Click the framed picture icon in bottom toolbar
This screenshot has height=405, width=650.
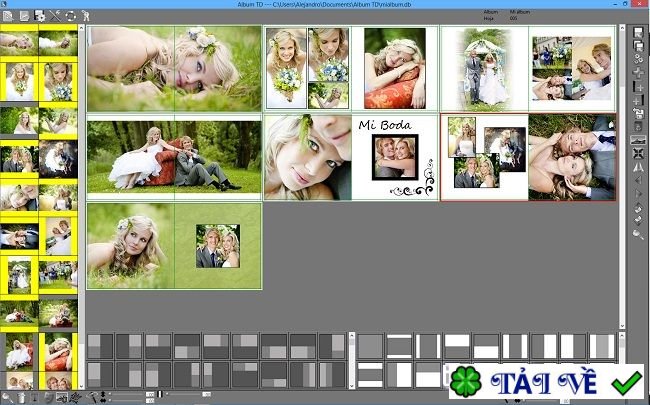[x=62, y=398]
